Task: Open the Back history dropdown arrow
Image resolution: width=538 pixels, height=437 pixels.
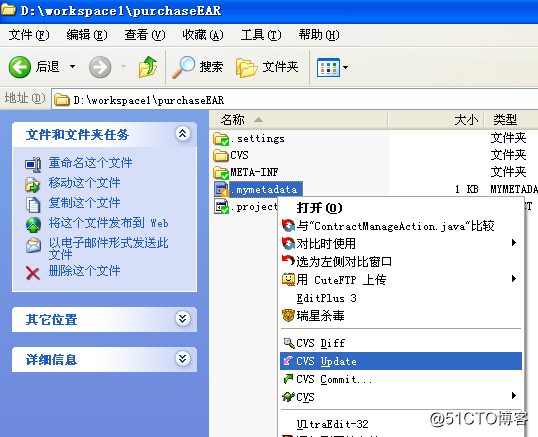Action: click(x=72, y=67)
